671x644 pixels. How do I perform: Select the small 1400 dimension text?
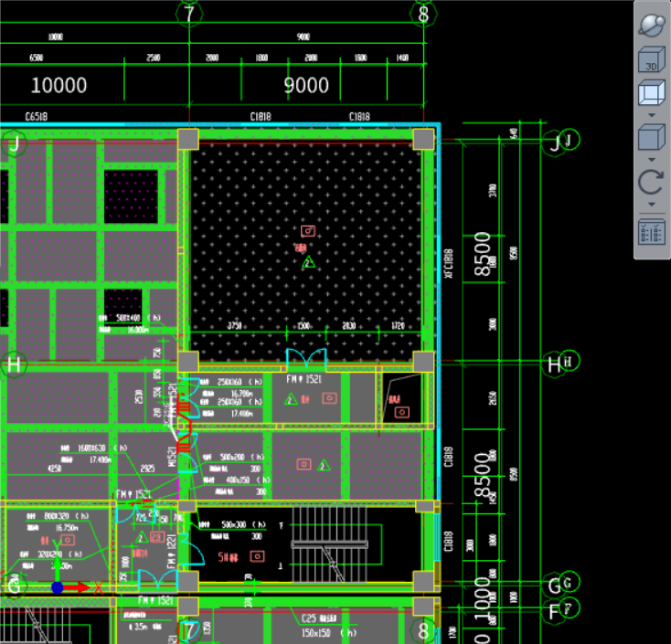pos(402,58)
